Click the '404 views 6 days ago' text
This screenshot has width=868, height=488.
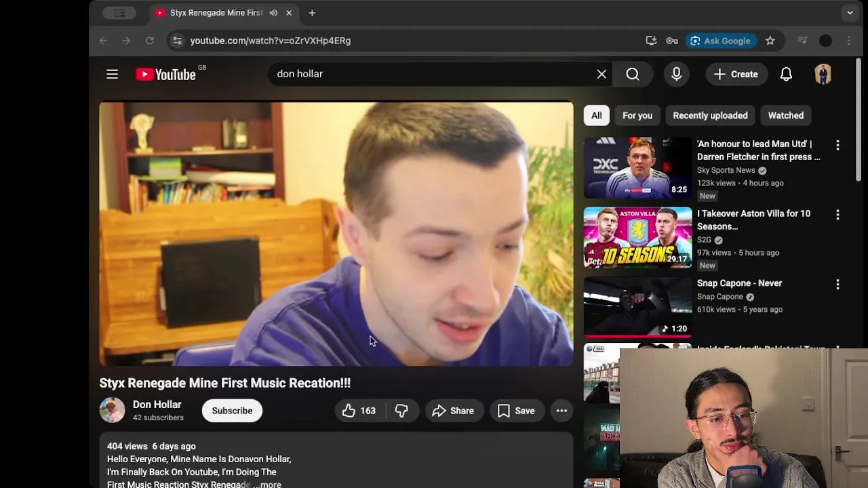pos(151,446)
